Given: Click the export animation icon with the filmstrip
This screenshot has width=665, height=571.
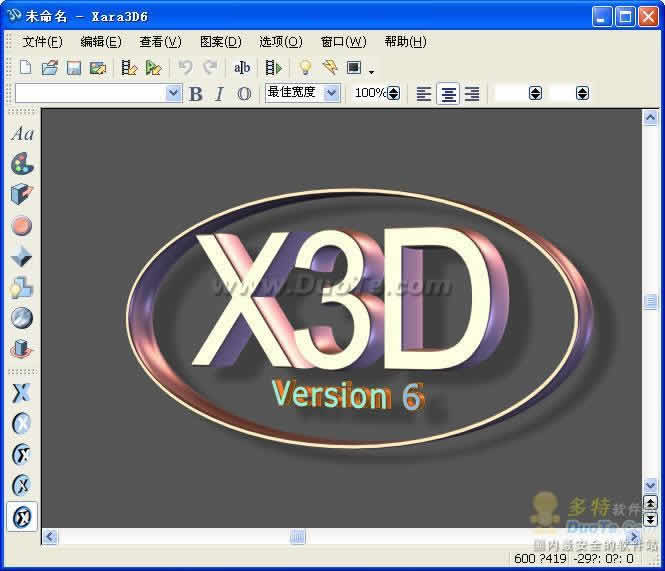Looking at the screenshot, I should click(129, 67).
